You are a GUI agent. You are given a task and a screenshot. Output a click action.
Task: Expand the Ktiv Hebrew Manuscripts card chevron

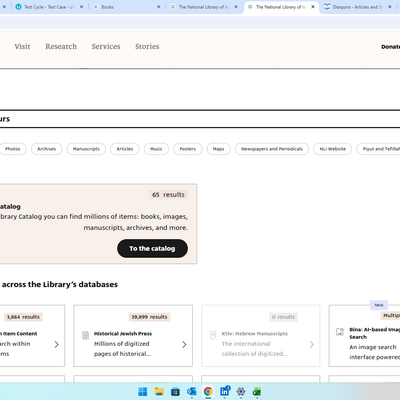tap(312, 344)
